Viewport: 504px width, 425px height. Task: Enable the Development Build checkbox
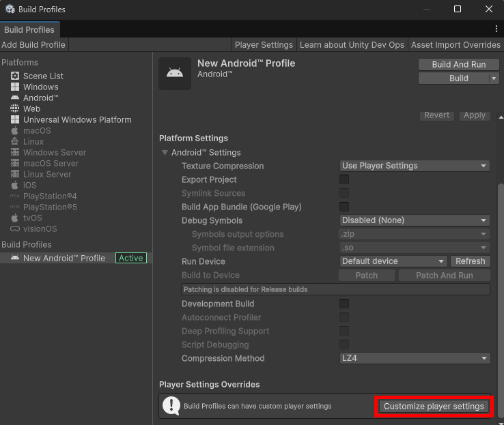pos(344,304)
